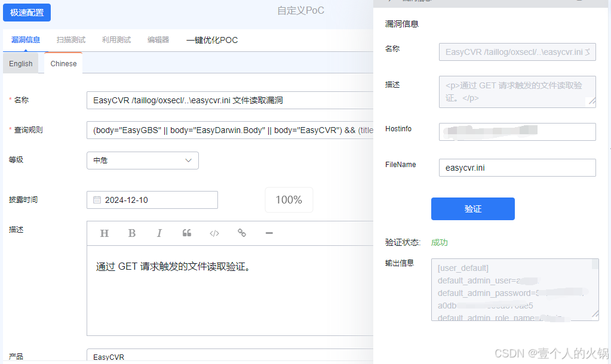Screen dimensions: 611x364
Task: Click the 极速配置 button
Action: 27,13
